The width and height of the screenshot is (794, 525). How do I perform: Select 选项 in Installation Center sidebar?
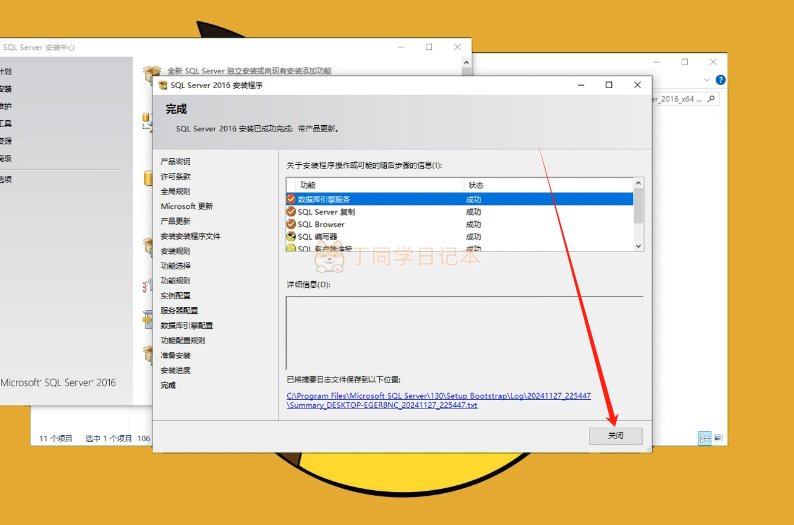(6, 179)
